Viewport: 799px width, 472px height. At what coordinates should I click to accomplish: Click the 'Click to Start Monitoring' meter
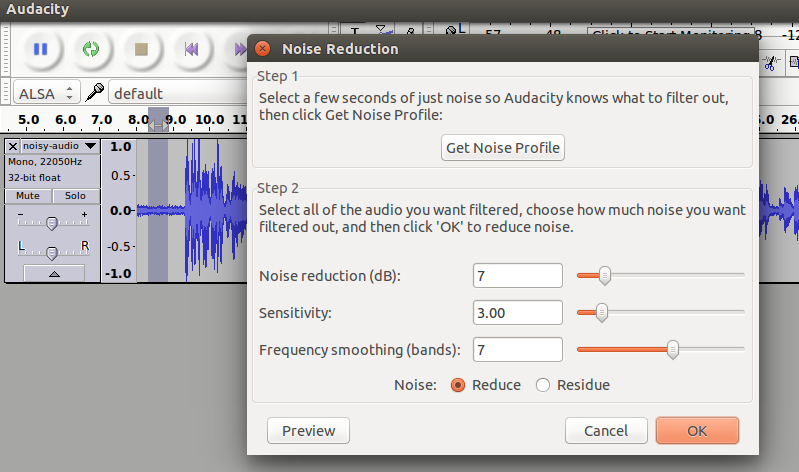coord(670,33)
